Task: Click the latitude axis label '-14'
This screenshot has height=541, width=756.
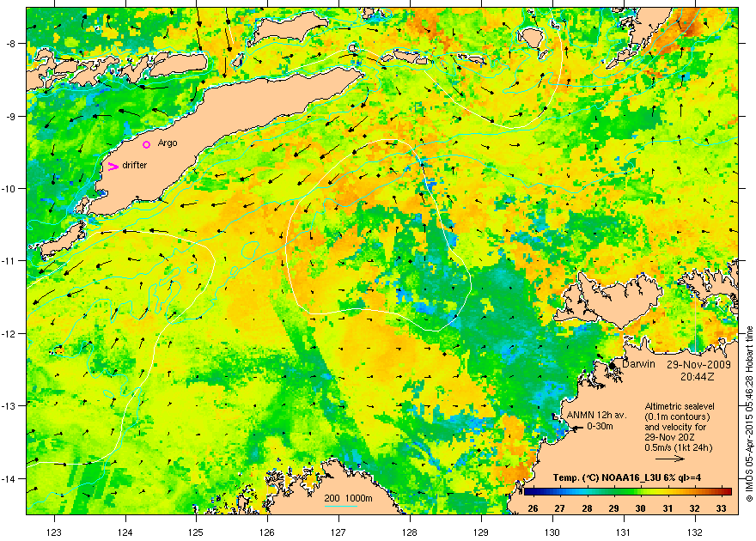Action: [x=9, y=479]
